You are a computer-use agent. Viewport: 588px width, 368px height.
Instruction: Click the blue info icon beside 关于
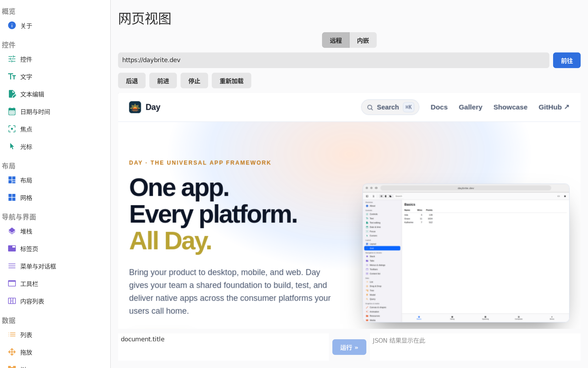(x=12, y=25)
